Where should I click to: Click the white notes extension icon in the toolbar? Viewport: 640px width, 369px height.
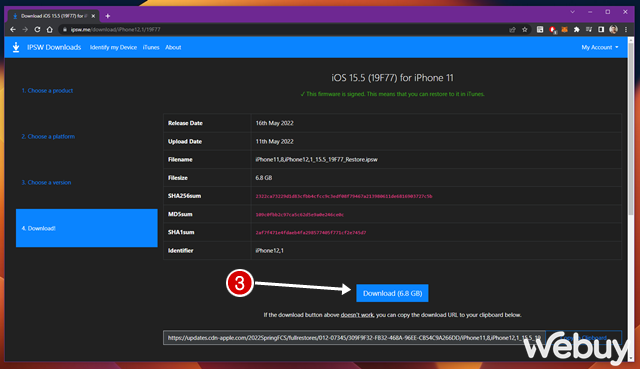coord(540,29)
